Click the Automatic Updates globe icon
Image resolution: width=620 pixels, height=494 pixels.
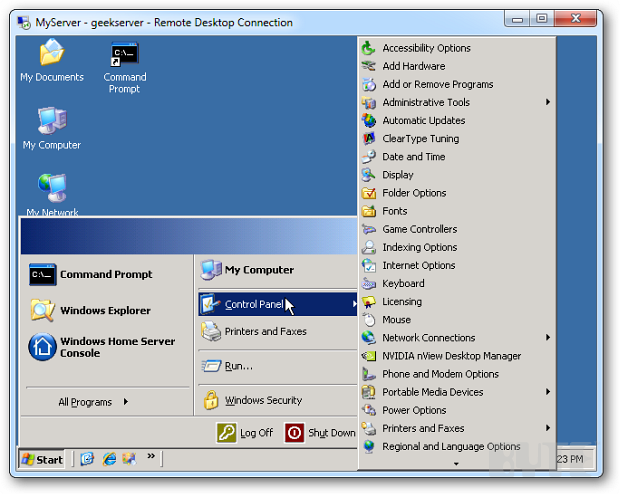click(x=369, y=120)
